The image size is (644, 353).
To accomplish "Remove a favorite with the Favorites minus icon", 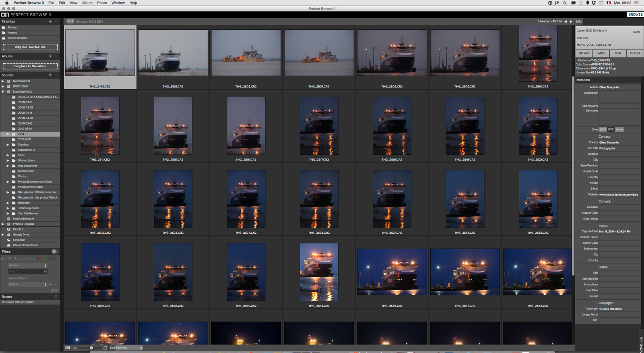I will click(x=56, y=21).
